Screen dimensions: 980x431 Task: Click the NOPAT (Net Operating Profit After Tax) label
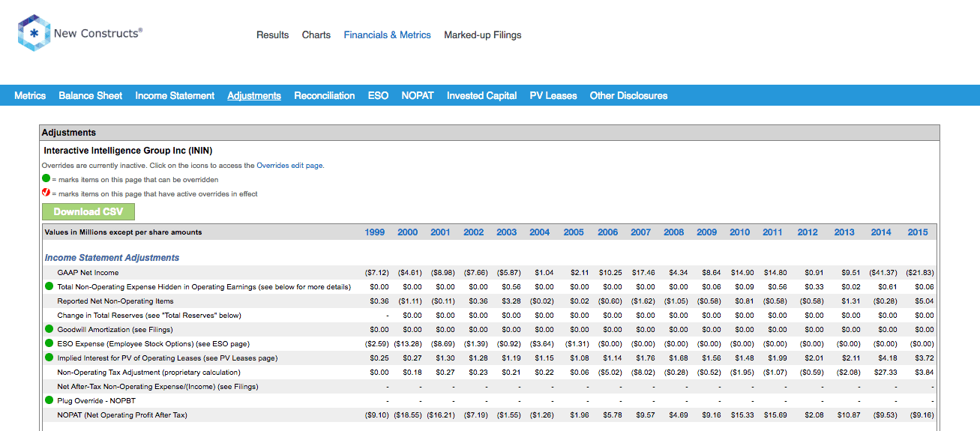click(122, 415)
